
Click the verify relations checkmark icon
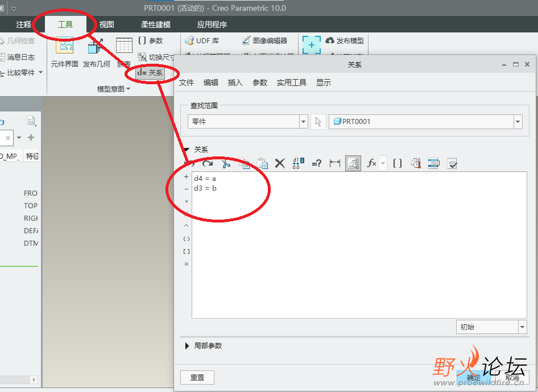pos(452,163)
